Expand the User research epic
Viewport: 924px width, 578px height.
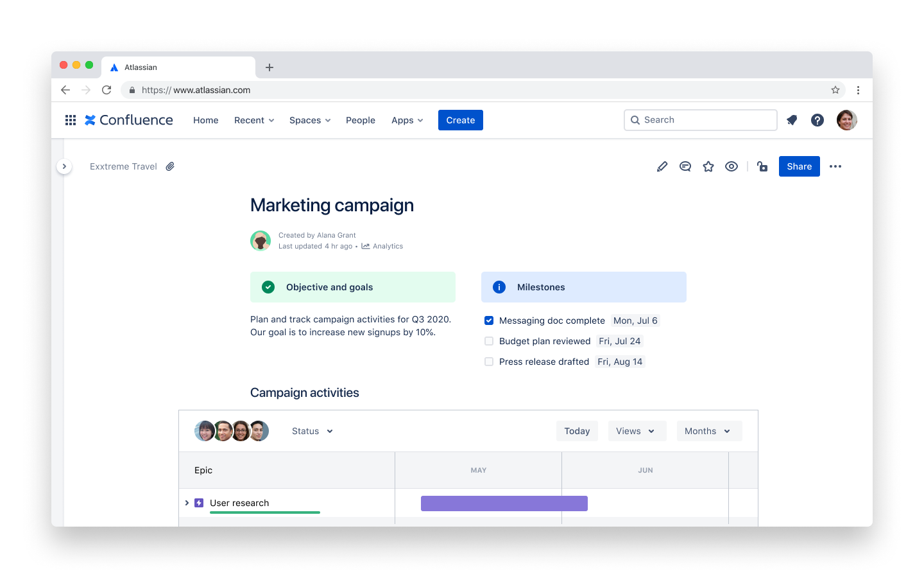(x=187, y=503)
